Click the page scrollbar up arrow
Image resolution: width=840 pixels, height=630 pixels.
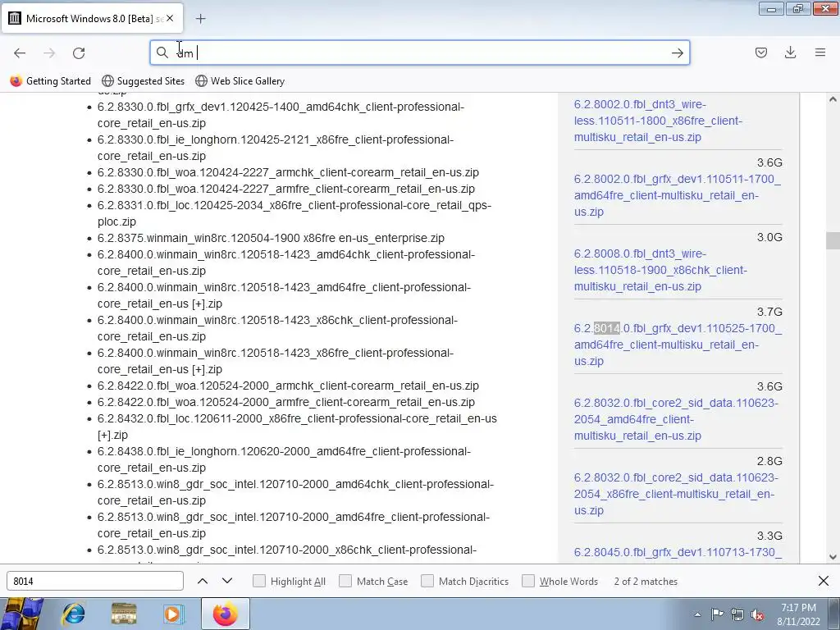click(x=833, y=99)
